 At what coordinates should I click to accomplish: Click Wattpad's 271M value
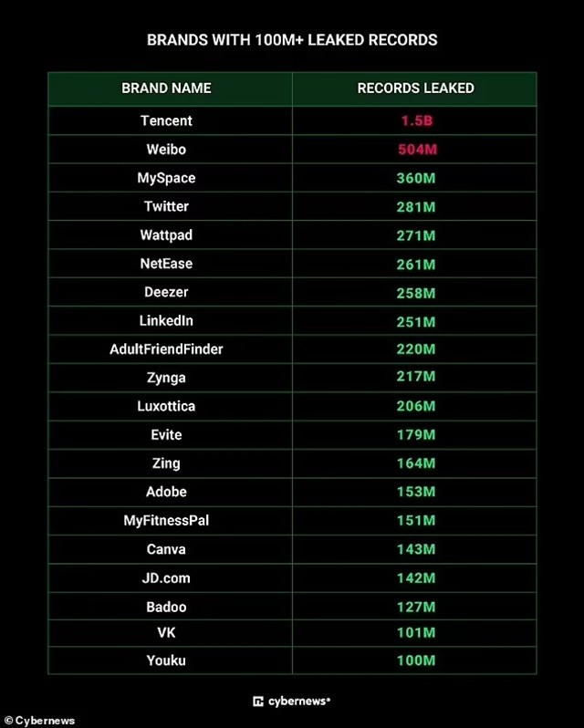pyautogui.click(x=415, y=235)
